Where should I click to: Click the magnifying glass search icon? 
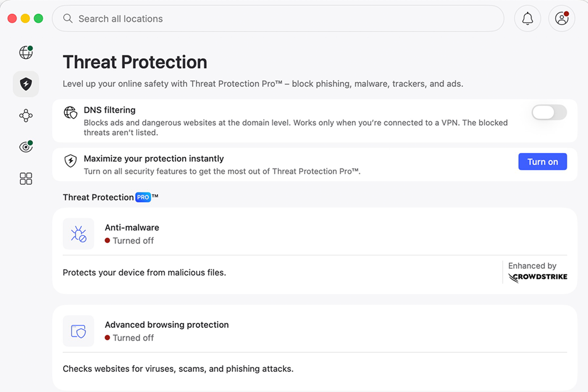pos(68,19)
